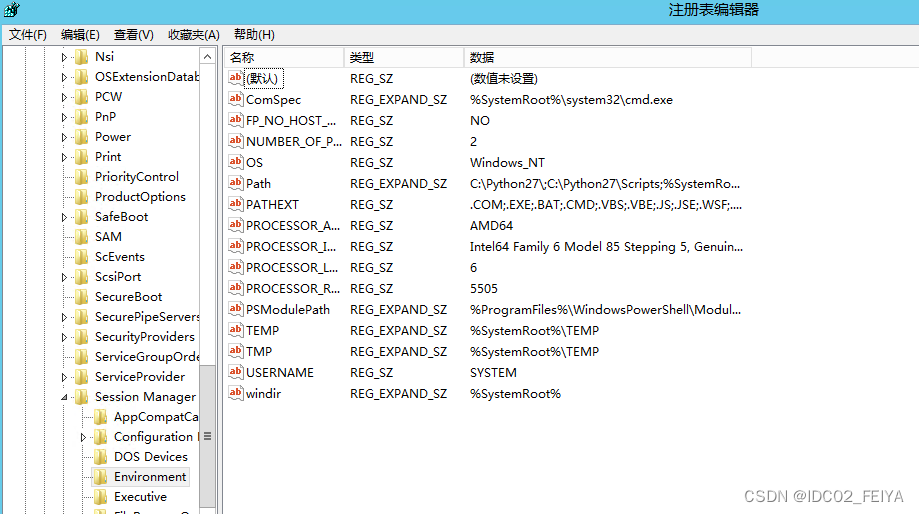Click the SAM folder icon

[82, 237]
